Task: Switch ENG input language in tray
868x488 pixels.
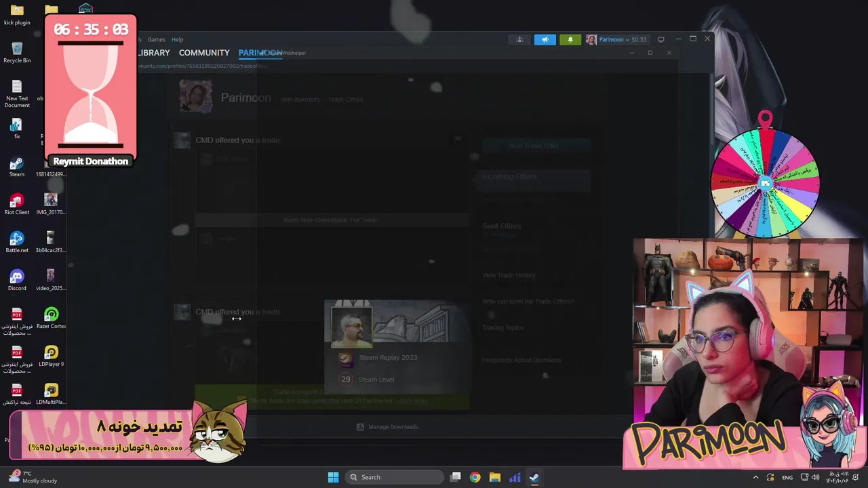Action: pyautogui.click(x=787, y=477)
